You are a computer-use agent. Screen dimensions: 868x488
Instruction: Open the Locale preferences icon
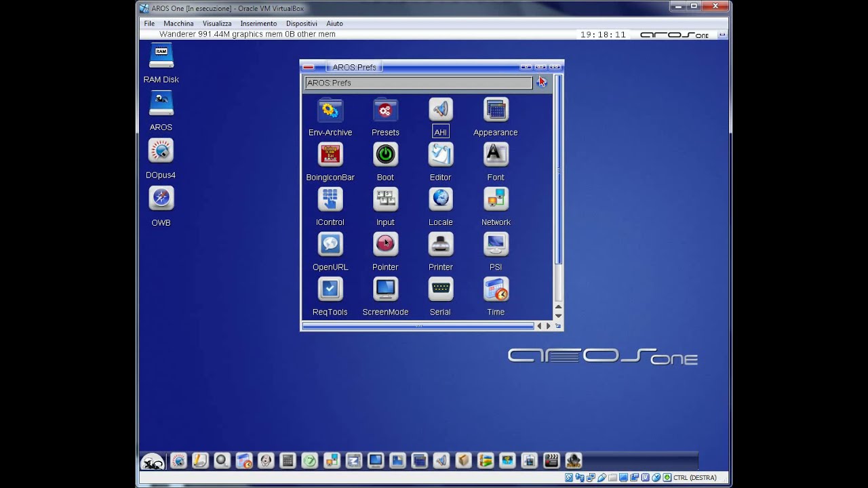(x=441, y=199)
